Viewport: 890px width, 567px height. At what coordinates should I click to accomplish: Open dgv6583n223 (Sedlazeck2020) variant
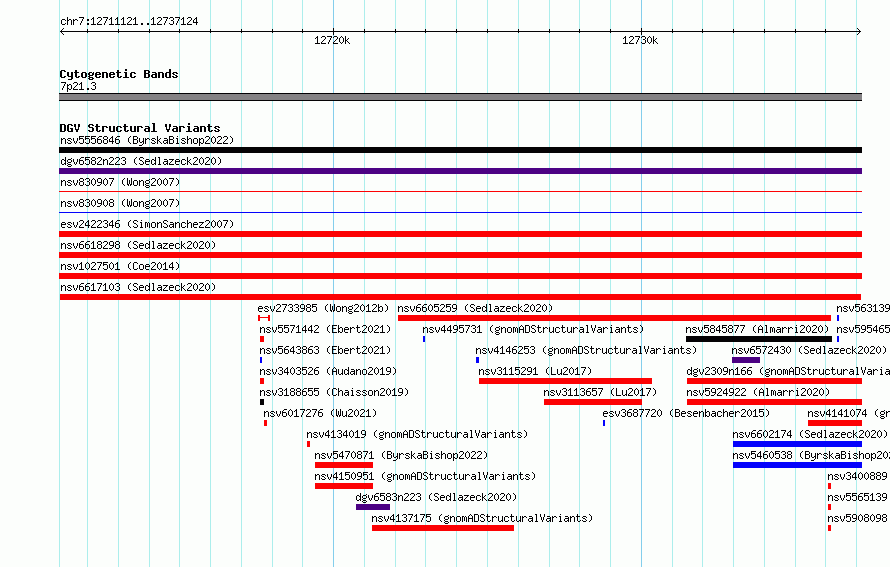point(436,497)
